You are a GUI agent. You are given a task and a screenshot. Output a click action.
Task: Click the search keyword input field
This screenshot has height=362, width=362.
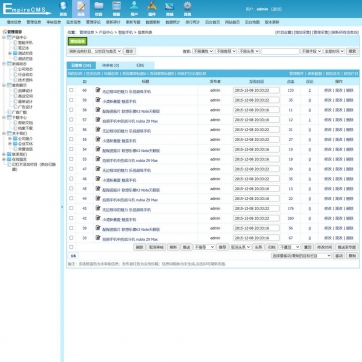click(x=280, y=51)
